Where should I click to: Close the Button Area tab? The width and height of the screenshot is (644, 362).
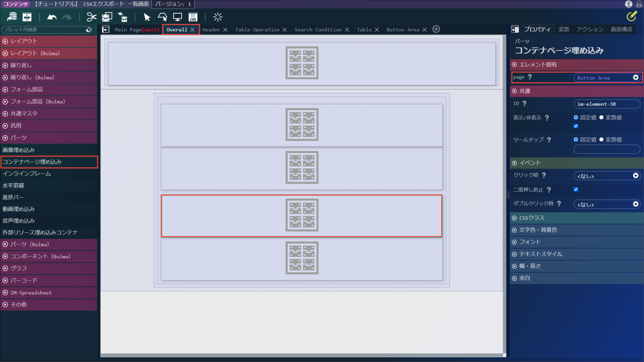424,29
